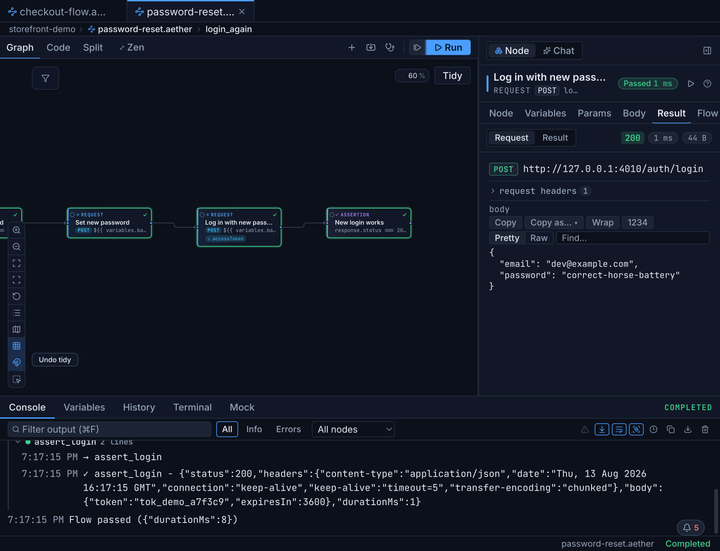Open the Copy as... dropdown

[x=554, y=222]
